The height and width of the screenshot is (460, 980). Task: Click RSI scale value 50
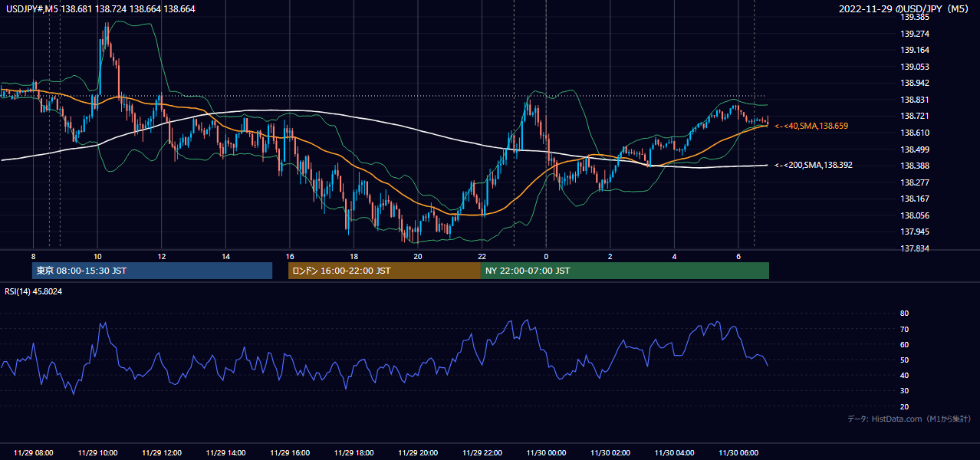(905, 360)
